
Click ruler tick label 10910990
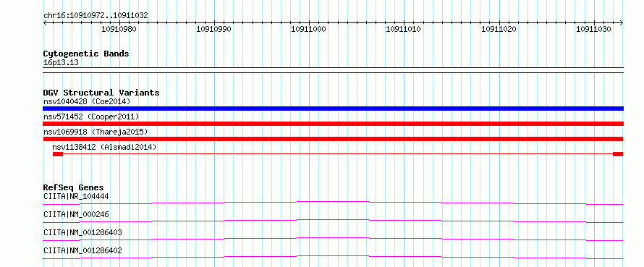pos(214,29)
